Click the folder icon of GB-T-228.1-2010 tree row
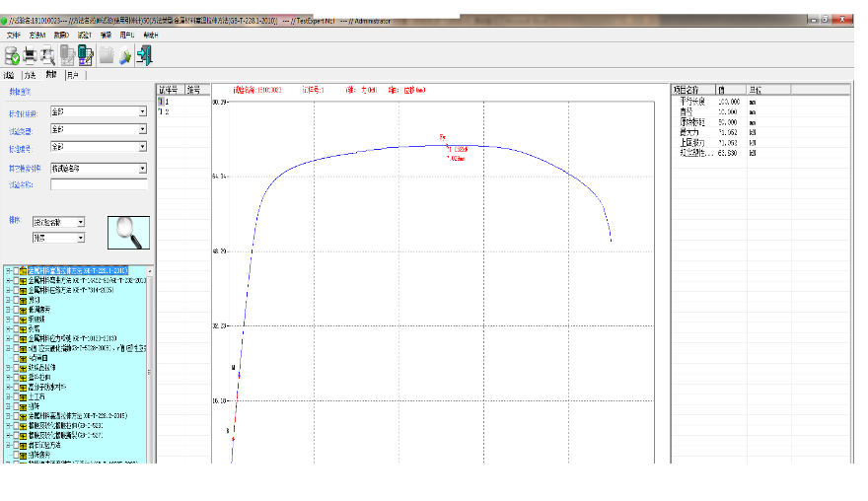The height and width of the screenshot is (501, 868). pos(24,270)
